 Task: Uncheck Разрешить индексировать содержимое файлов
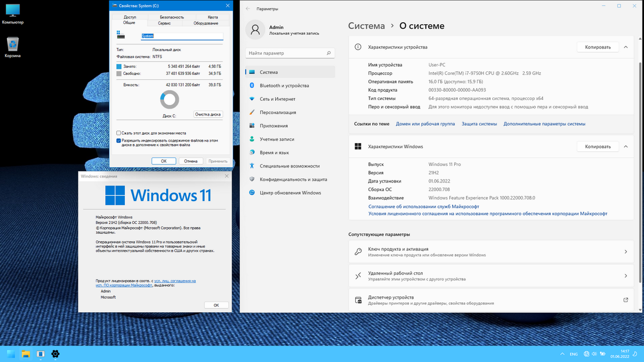119,141
